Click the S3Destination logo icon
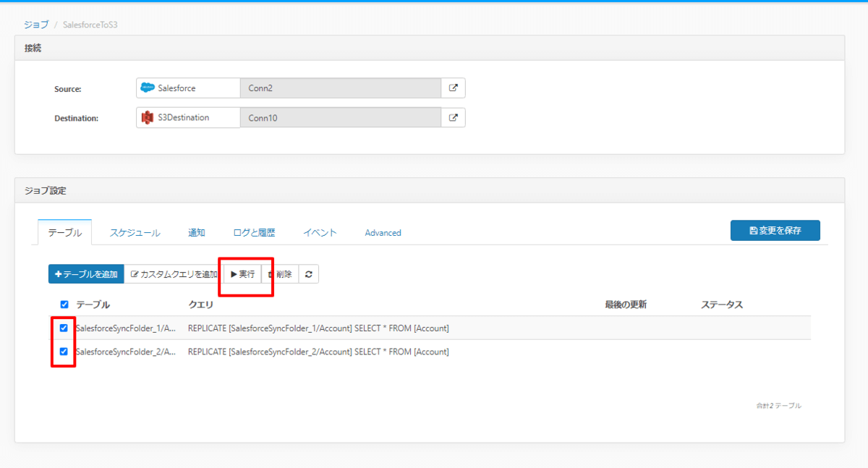 (x=148, y=117)
